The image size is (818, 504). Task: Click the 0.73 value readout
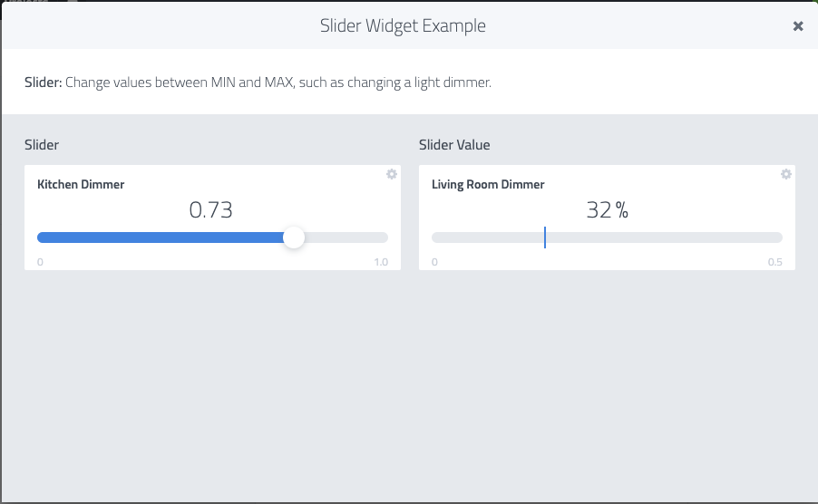point(210,210)
